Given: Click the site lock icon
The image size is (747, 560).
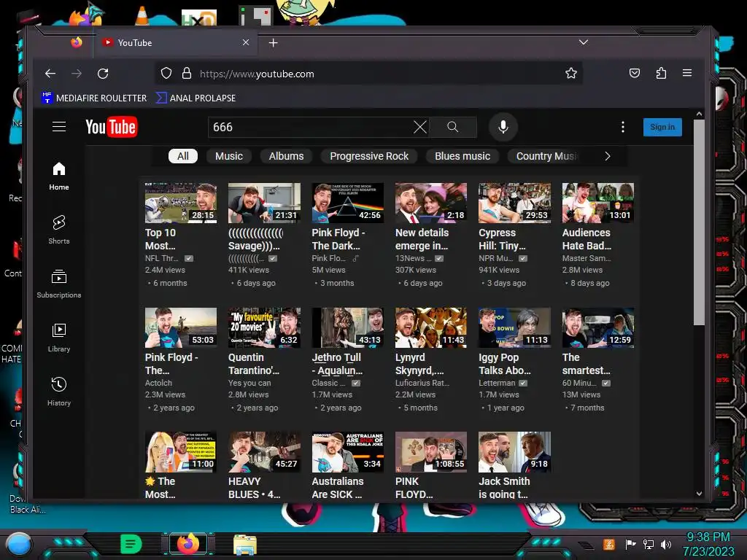Looking at the screenshot, I should click(x=187, y=74).
